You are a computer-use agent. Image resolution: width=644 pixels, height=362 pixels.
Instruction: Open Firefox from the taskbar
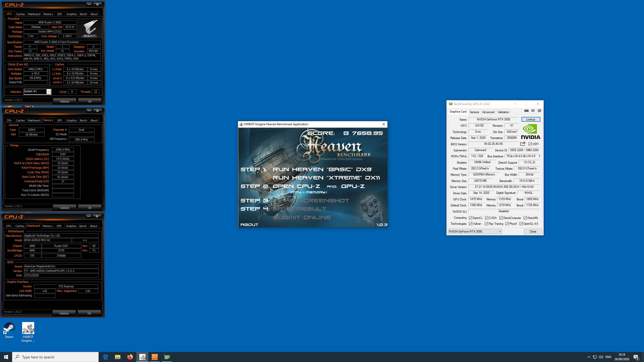pyautogui.click(x=130, y=357)
